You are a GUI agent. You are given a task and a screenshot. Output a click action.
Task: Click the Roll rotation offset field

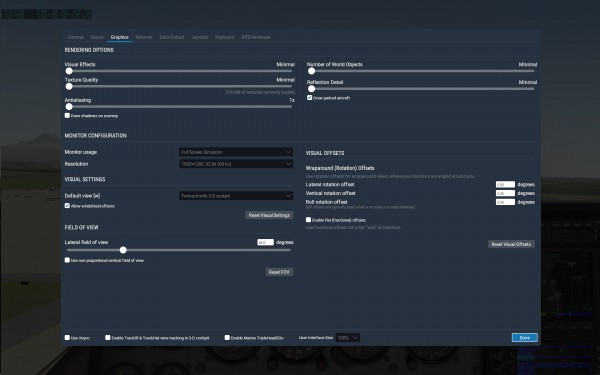[x=505, y=202]
